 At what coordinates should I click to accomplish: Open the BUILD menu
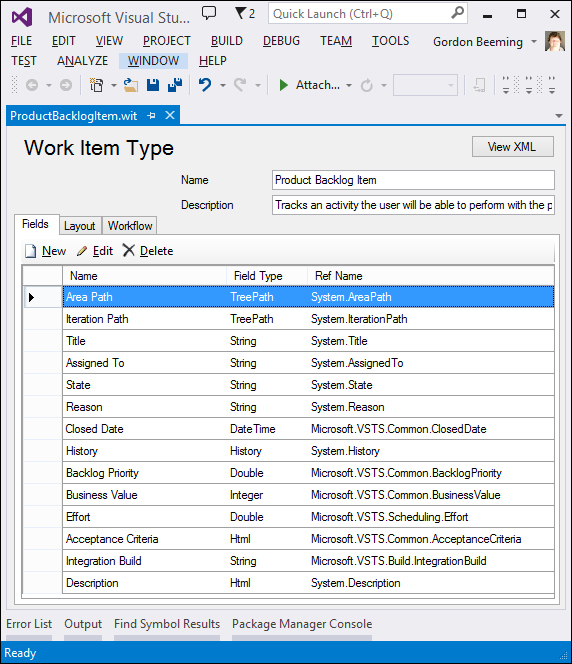227,41
